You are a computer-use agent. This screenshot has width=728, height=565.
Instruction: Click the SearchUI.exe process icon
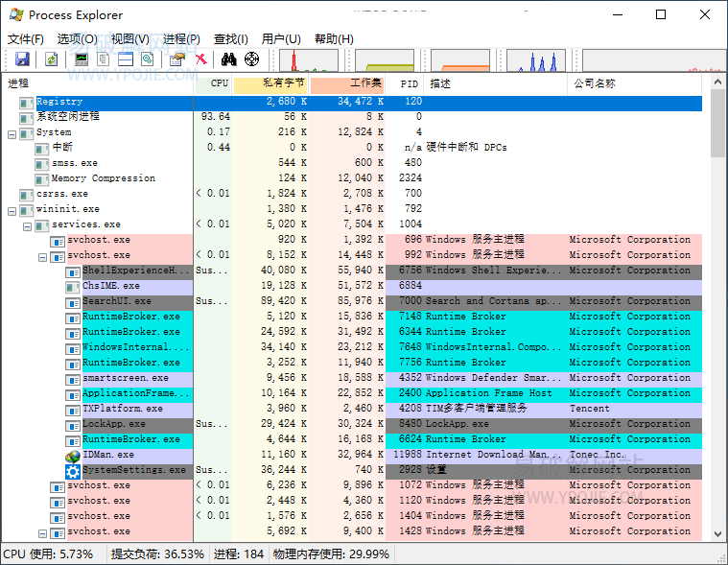[73, 303]
